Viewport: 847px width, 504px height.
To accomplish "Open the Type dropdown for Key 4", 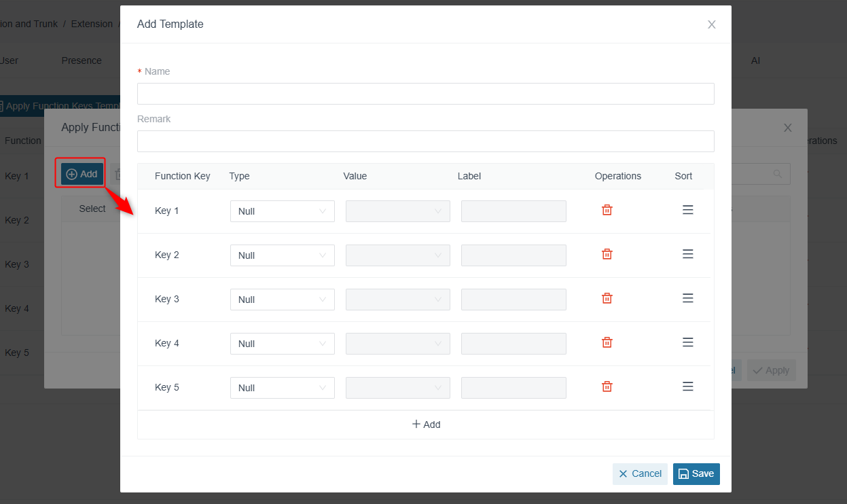I will 283,344.
